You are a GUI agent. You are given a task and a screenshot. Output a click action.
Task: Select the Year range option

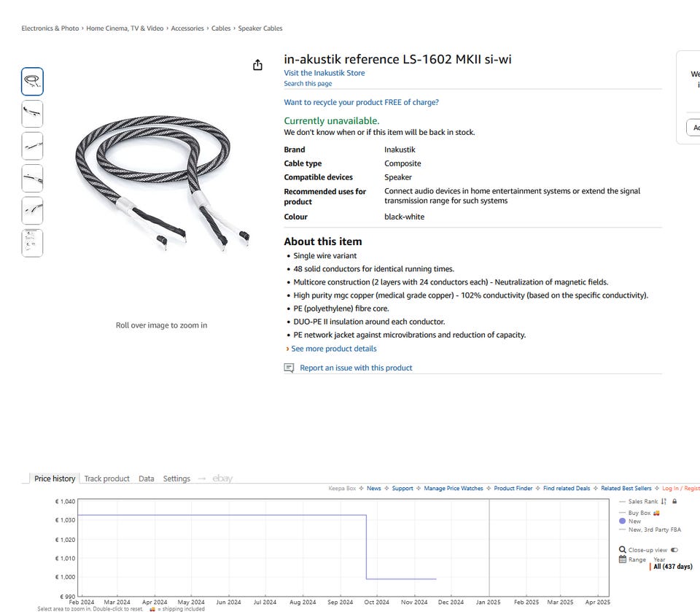point(659,559)
